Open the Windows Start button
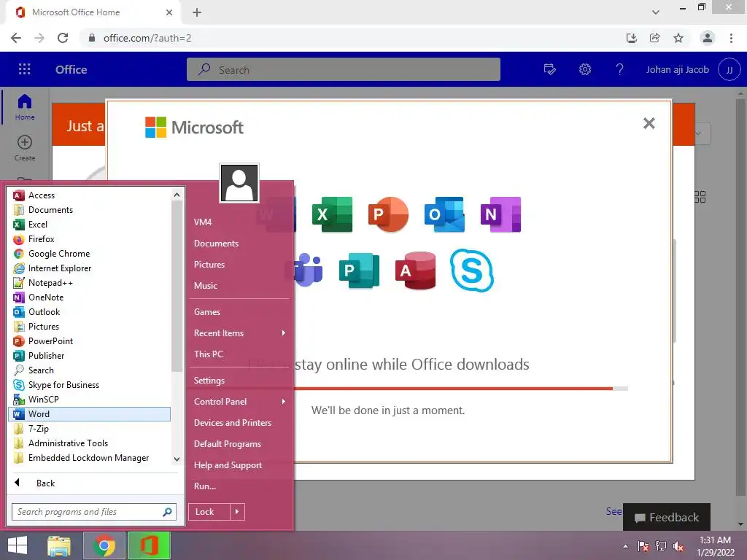The height and width of the screenshot is (560, 747). [x=18, y=545]
